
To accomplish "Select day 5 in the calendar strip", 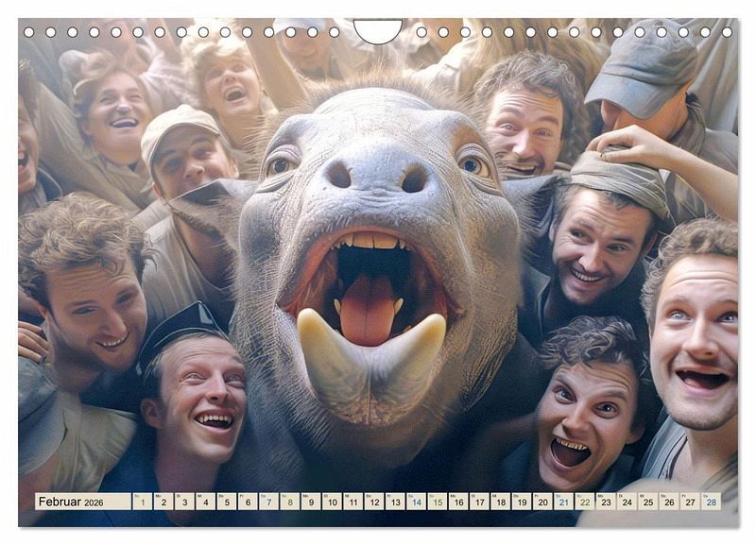I will [227, 502].
